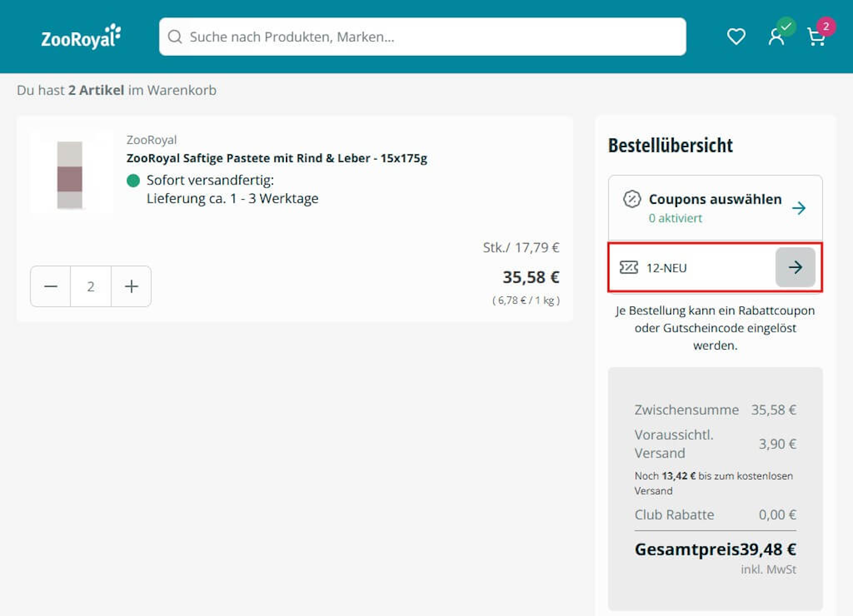
Task: Select the quantity field showing 2
Action: pyautogui.click(x=91, y=286)
